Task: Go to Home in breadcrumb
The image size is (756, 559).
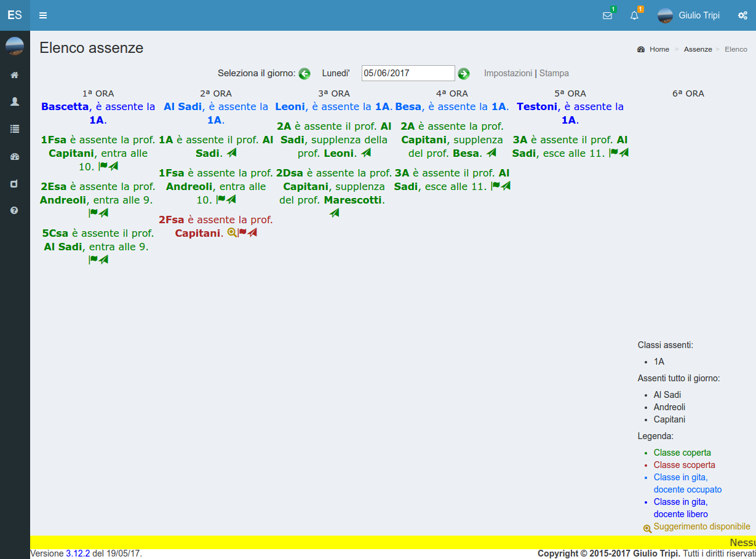Action: click(659, 49)
